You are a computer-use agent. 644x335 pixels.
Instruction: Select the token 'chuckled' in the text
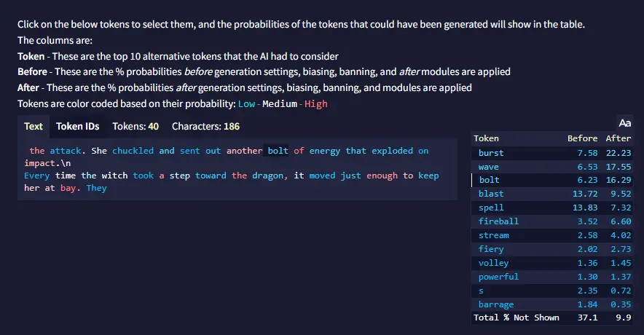coord(133,151)
